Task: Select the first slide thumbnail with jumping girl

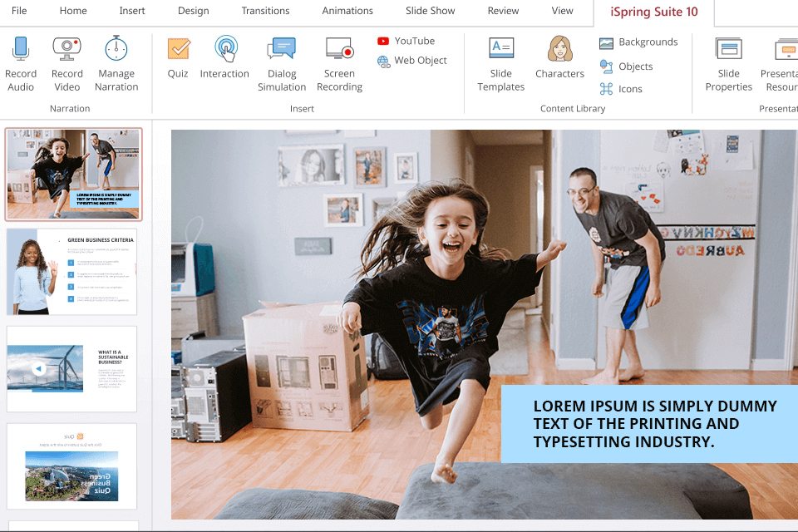Action: pos(73,174)
